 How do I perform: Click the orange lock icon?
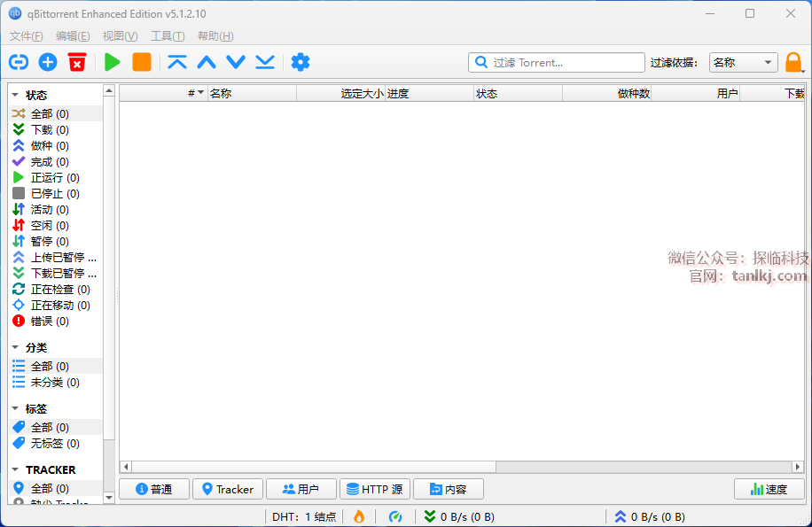793,62
